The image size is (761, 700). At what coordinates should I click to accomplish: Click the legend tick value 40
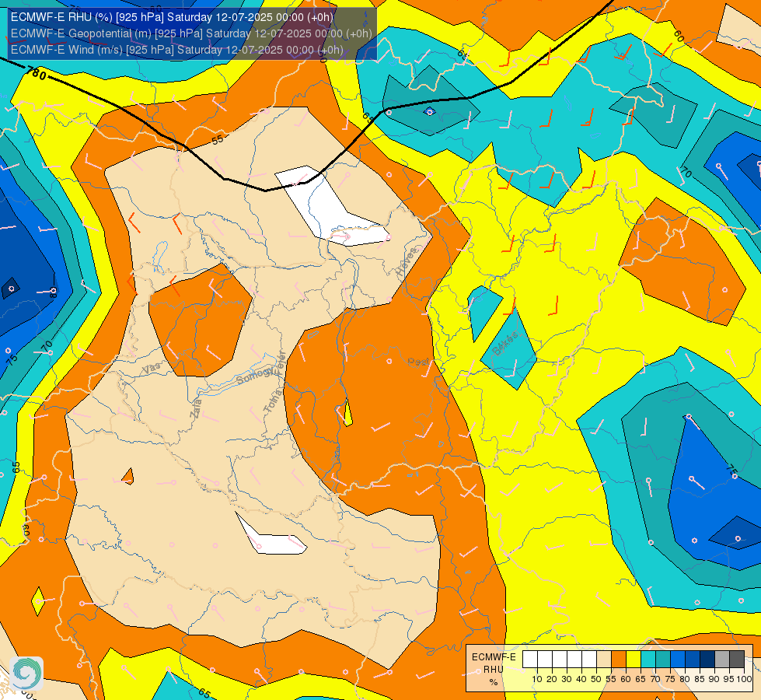pos(581,679)
